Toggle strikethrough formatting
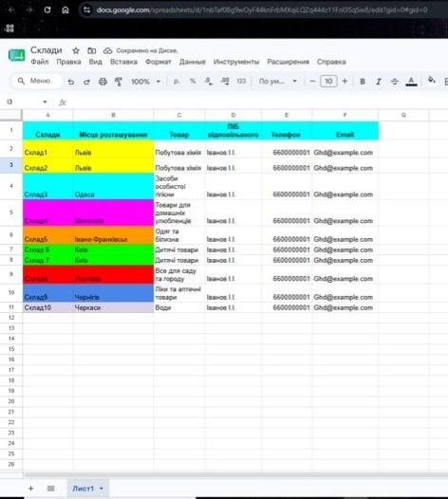Screen dimensions: 448x499 tap(395, 82)
